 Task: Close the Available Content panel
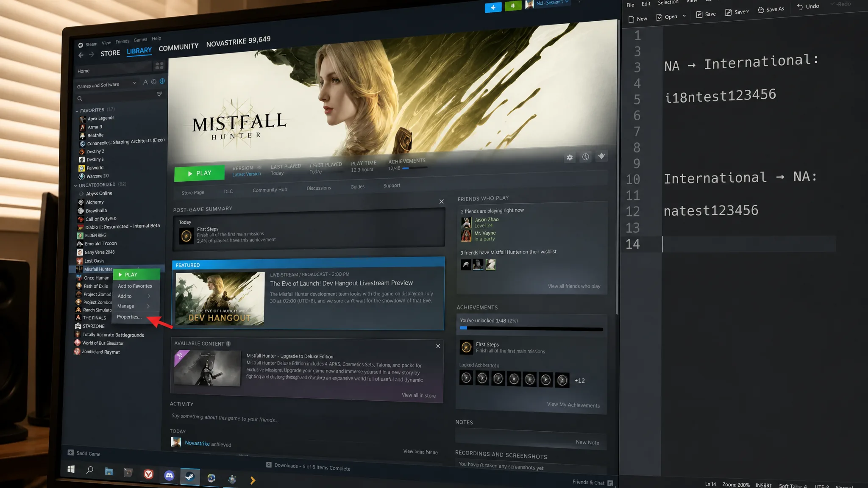coord(438,346)
